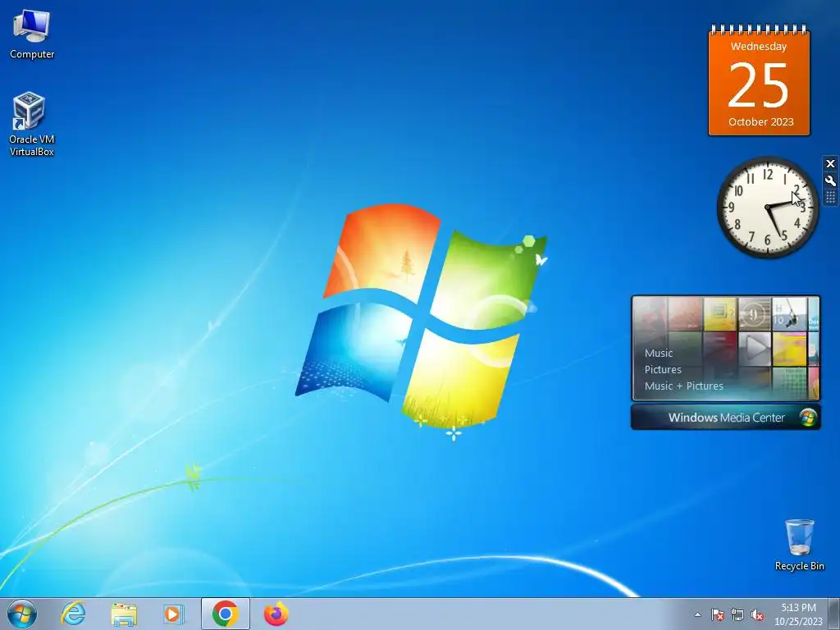Click "Wednesday" on the calendar gadget
This screenshot has height=630, width=840.
(759, 46)
